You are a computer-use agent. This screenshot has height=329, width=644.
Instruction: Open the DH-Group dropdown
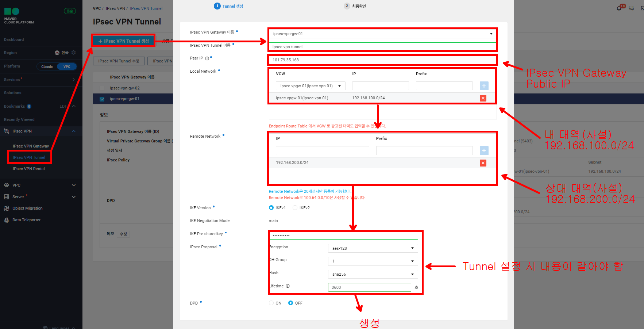tap(373, 261)
